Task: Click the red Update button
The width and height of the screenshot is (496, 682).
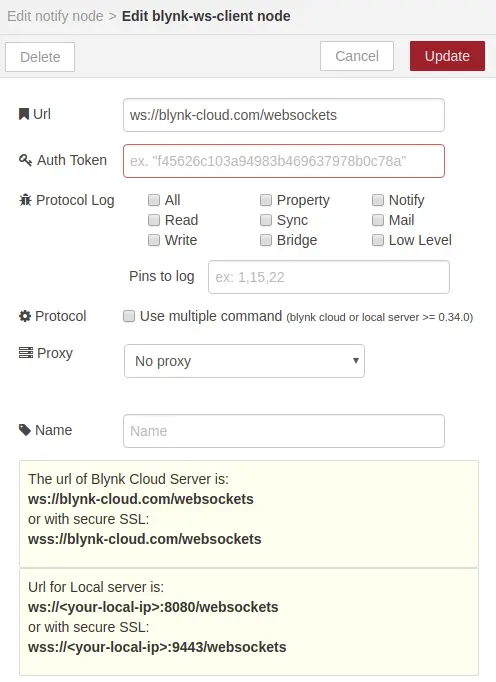Action: pyautogui.click(x=447, y=56)
